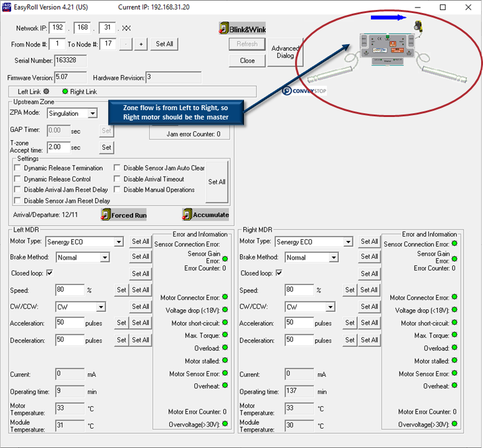Open Left MDR Brake Method dropdown

tap(105, 258)
